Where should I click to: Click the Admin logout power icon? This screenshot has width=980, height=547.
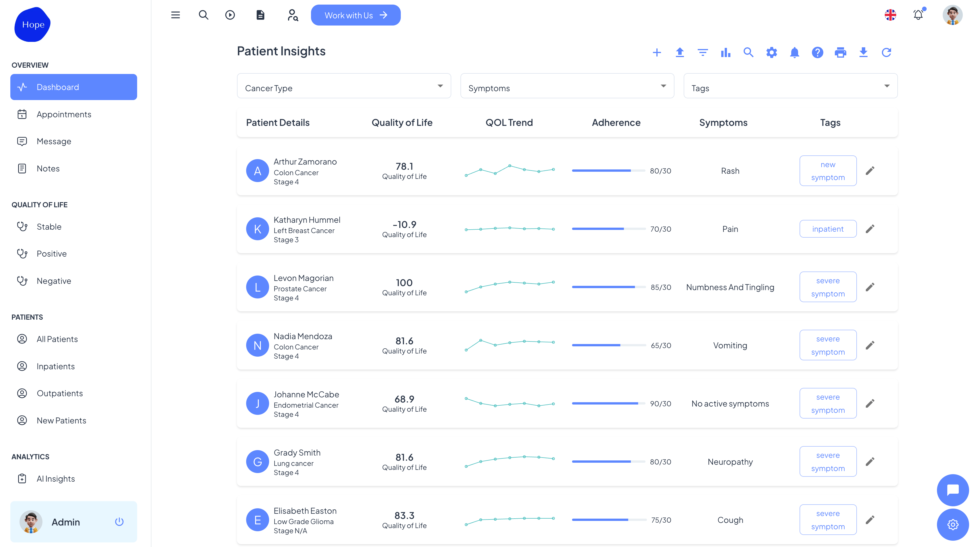pos(119,521)
